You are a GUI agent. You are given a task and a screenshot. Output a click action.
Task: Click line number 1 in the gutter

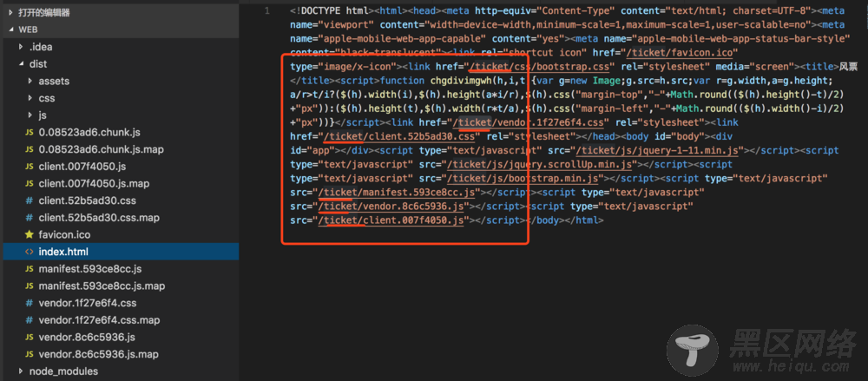pos(267,11)
